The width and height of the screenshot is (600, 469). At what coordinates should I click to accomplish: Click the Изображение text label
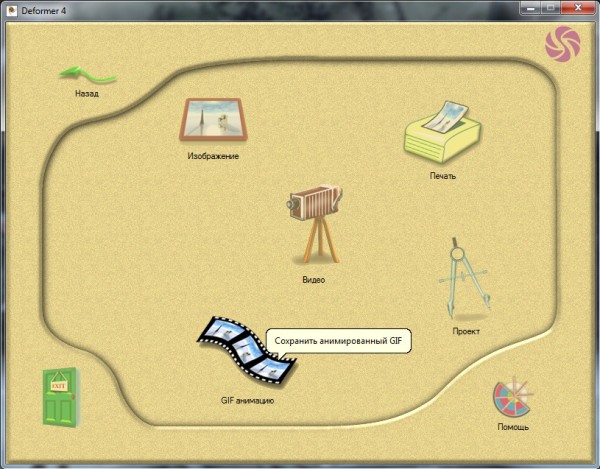213,156
